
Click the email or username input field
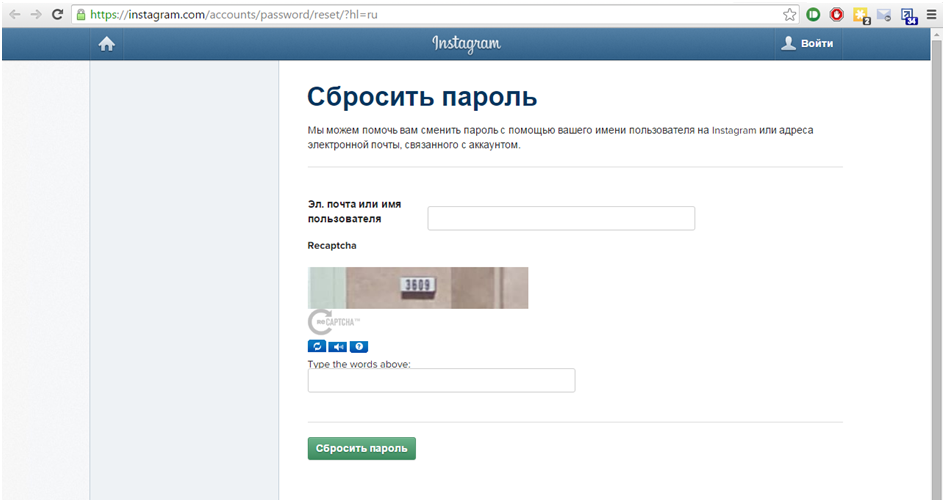pyautogui.click(x=560, y=218)
